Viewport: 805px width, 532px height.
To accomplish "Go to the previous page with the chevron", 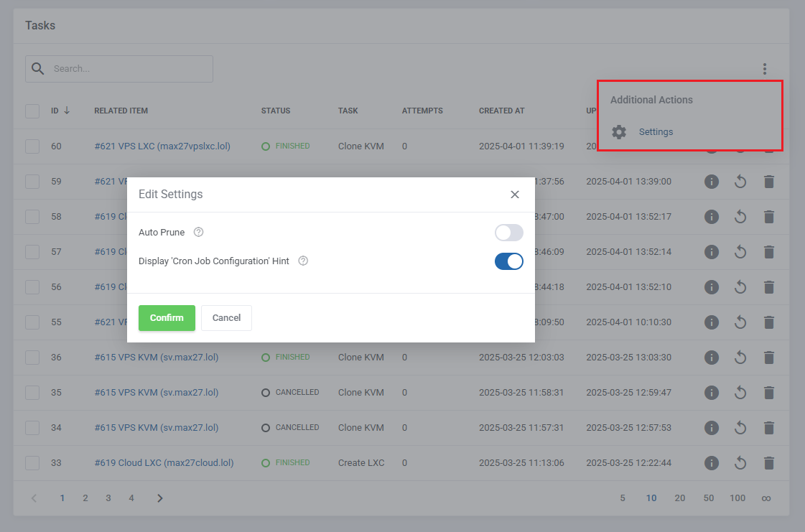I will point(34,498).
